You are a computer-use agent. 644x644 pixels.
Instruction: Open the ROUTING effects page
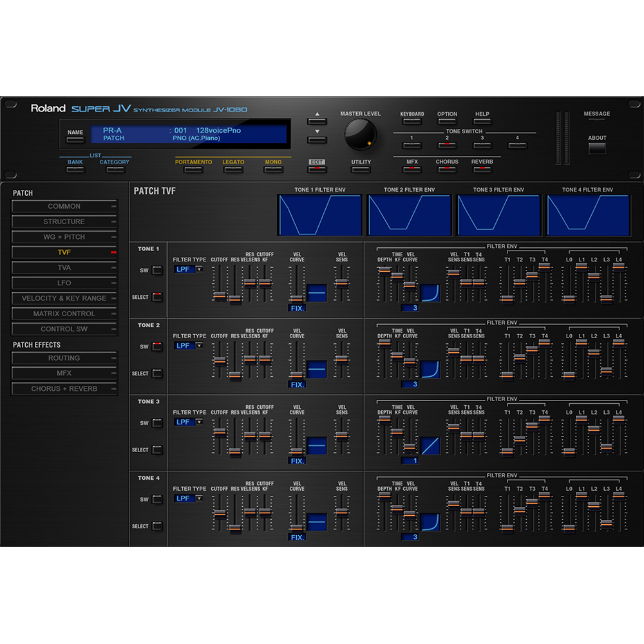click(64, 358)
